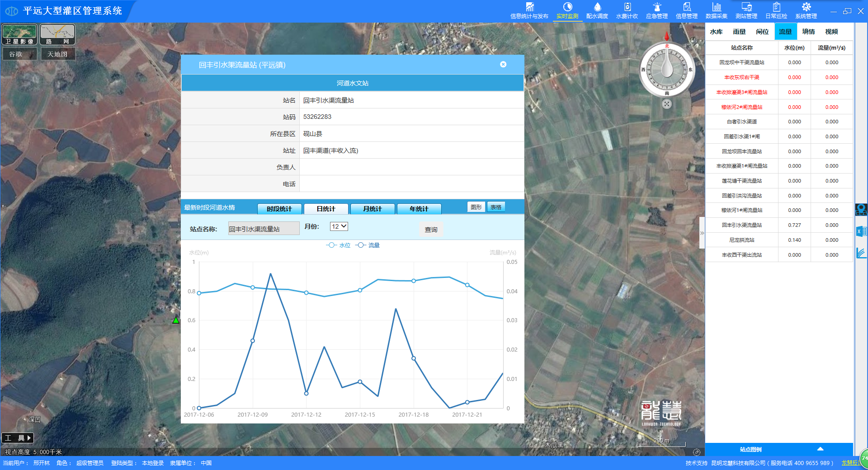868x470 pixels.
Task: Toggle 流量 series in chart legend
Action: pyautogui.click(x=368, y=245)
